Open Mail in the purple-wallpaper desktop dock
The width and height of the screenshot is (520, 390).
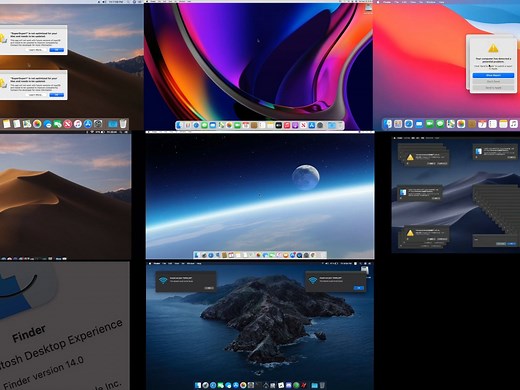pyautogui.click(x=213, y=125)
